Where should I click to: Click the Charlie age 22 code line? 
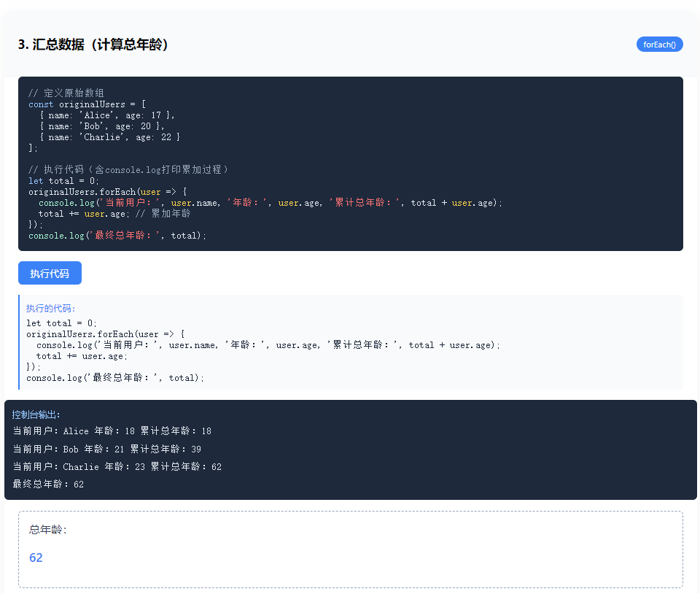(109, 137)
